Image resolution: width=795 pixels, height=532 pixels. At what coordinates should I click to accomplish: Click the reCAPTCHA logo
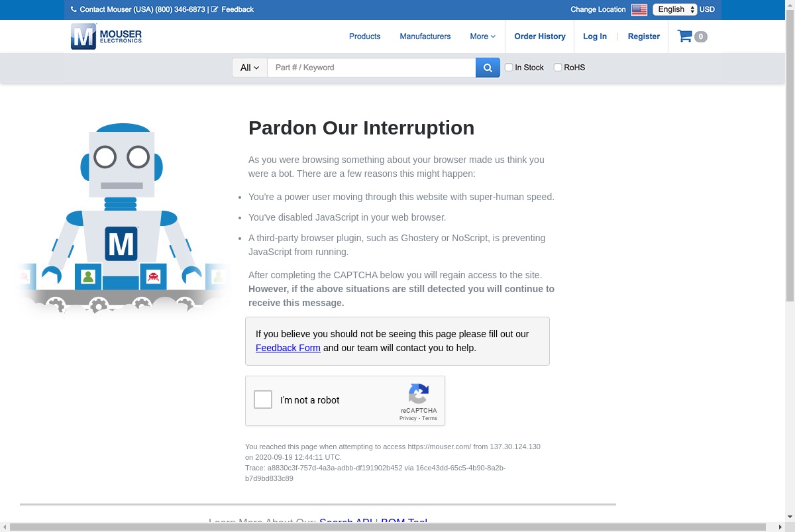point(419,394)
